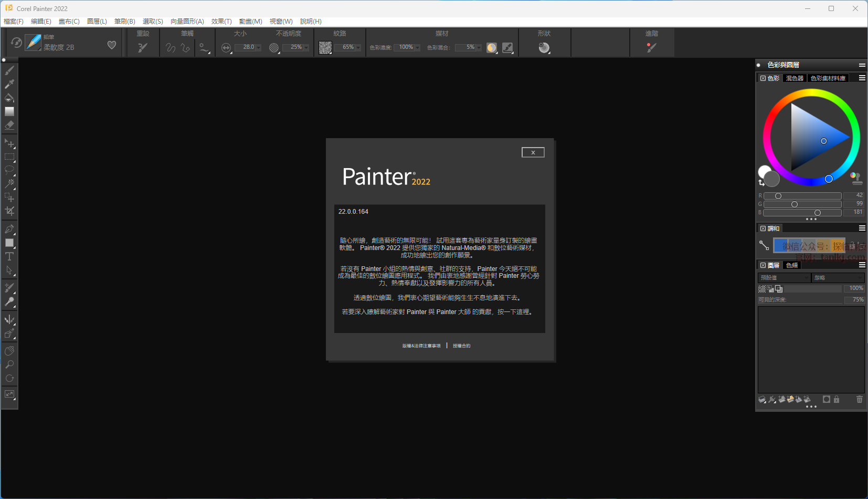Open the 效果(T) menu
Screen dimensions: 868x499
point(221,22)
